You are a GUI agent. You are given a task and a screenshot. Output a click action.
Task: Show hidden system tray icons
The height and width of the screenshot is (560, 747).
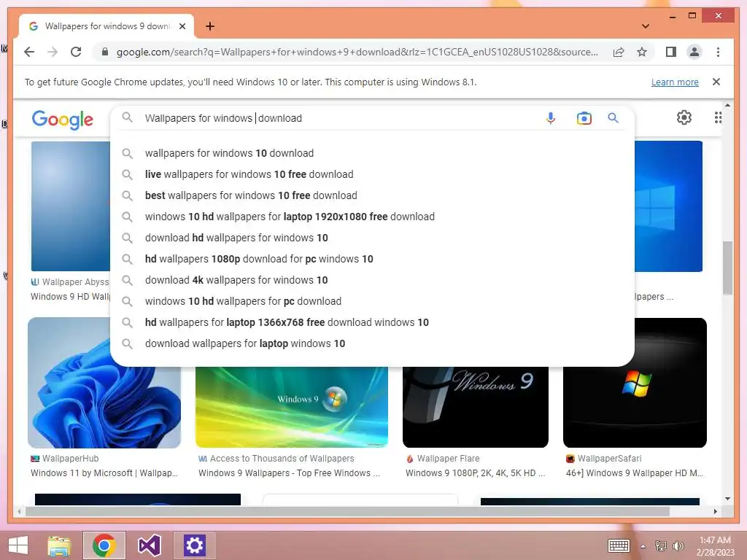[x=643, y=546]
